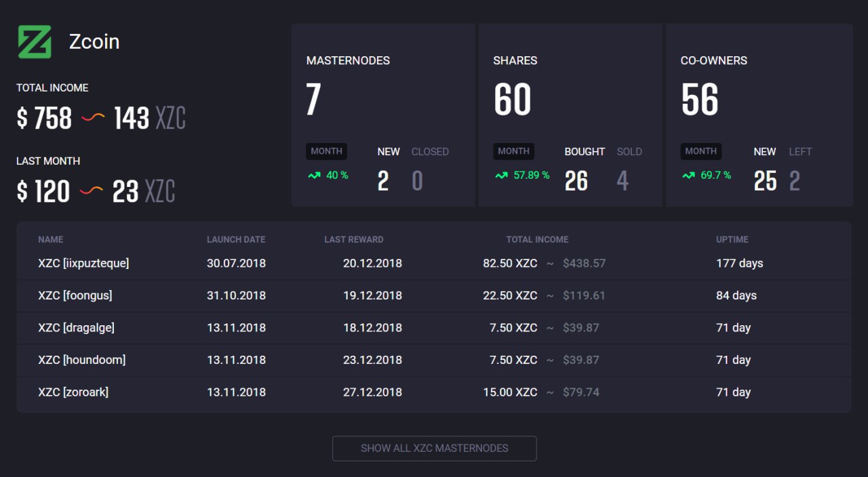Screen dimensions: 868x477
Task: Click the Last Month trend wave icon
Action: 92,191
